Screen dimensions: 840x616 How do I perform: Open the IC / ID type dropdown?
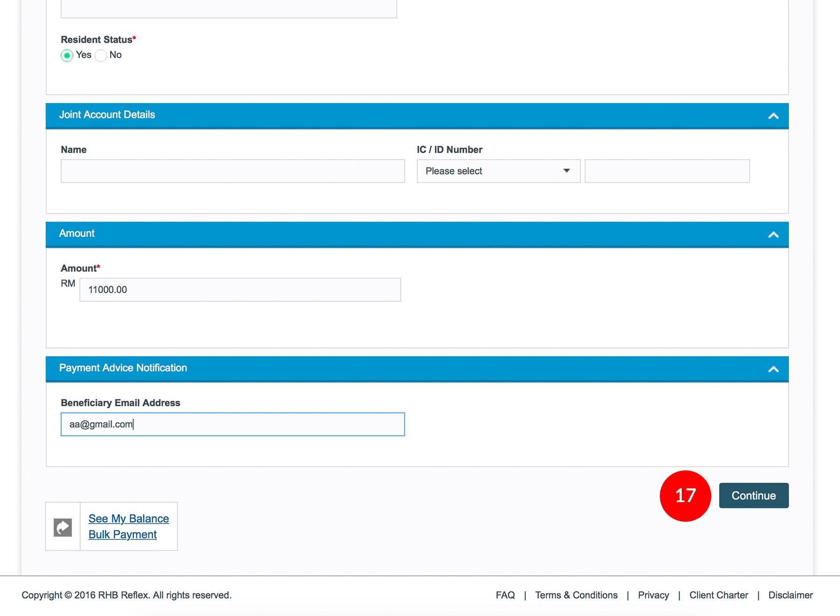pyautogui.click(x=498, y=171)
